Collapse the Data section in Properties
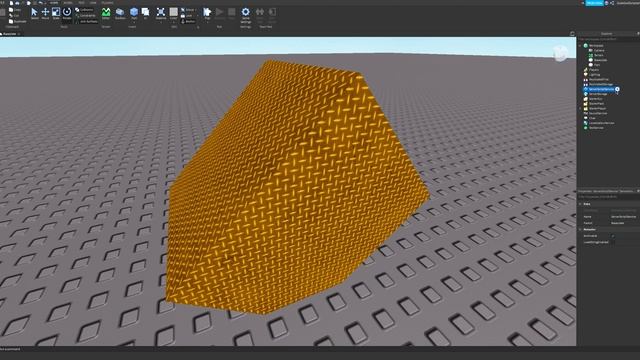The image size is (640, 360). point(580,204)
